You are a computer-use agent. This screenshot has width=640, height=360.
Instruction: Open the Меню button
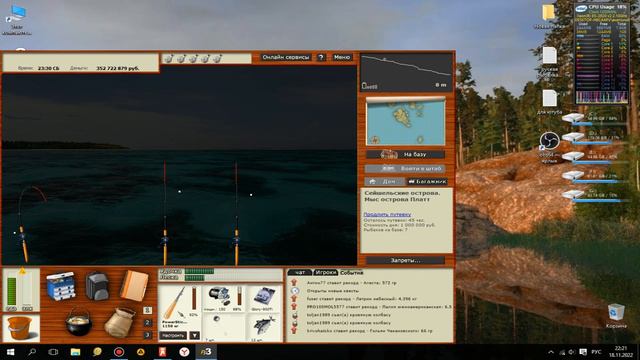tap(342, 58)
